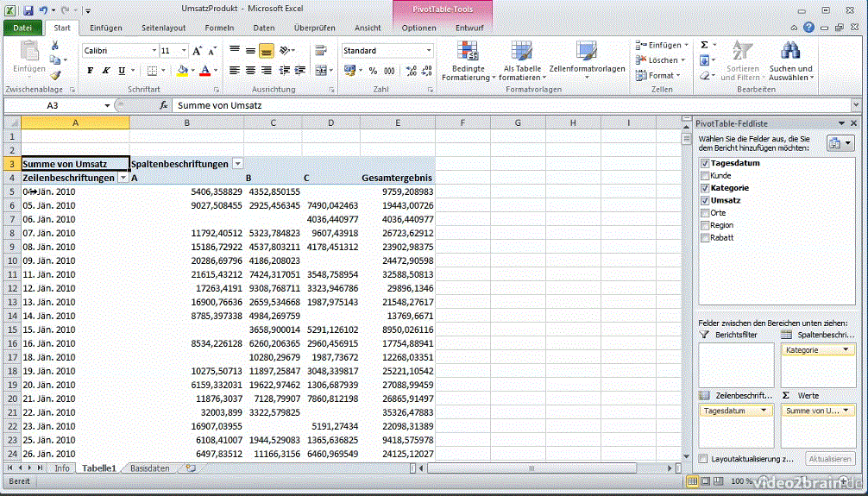This screenshot has height=496, width=868.
Task: Switch to the Seitenlayout ribbon tab
Action: [163, 28]
